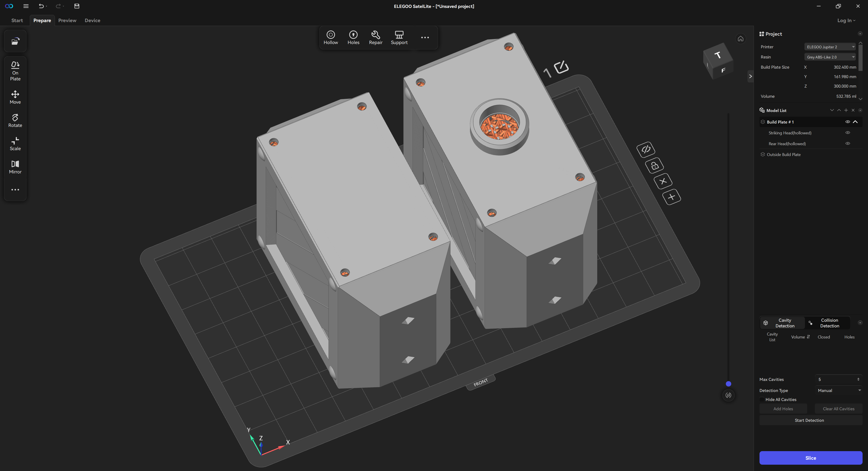
Task: Open the Holes tool
Action: click(x=353, y=37)
